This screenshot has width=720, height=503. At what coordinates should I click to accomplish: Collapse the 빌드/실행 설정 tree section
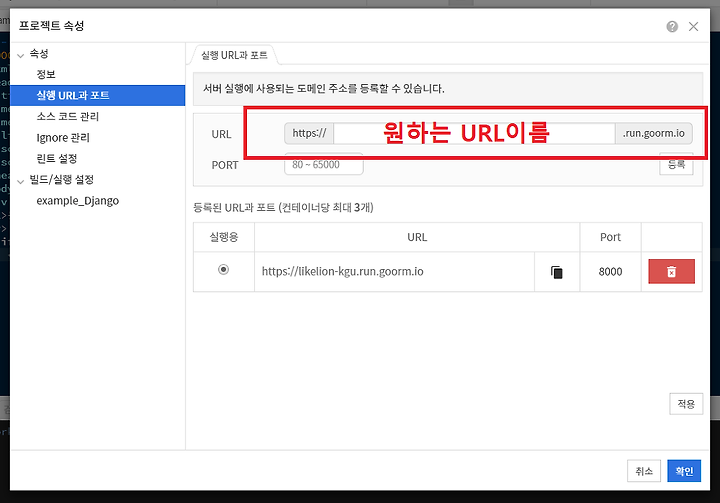[x=20, y=181]
